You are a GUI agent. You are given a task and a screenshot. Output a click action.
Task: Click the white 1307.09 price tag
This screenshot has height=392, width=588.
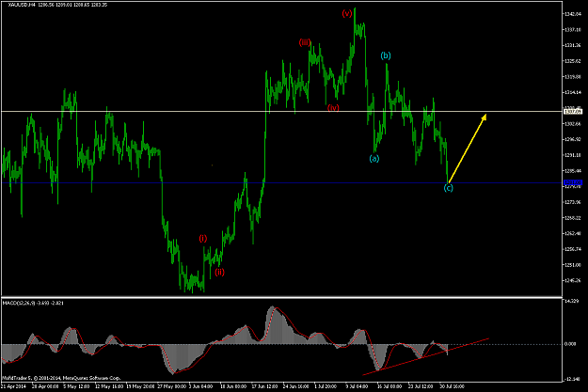tap(573, 111)
